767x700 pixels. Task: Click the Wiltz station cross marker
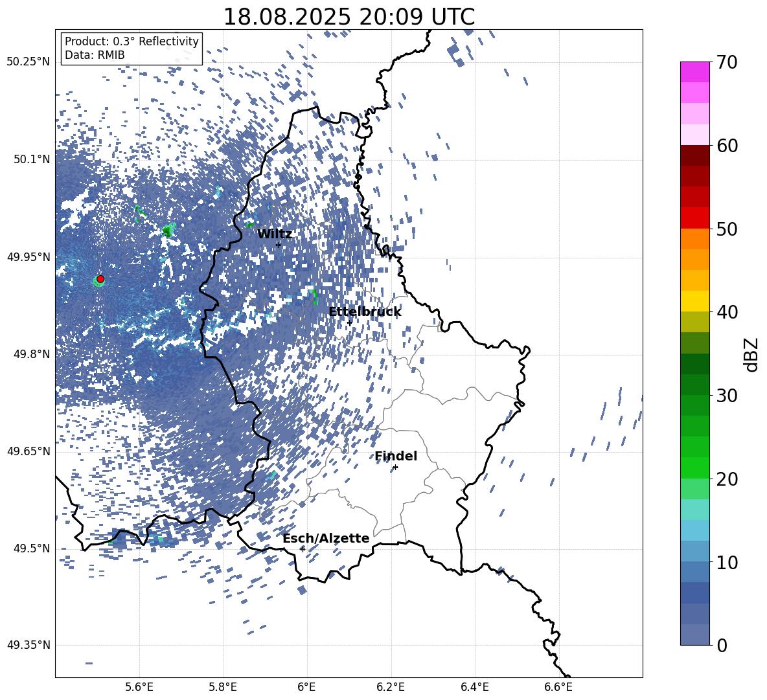(279, 245)
